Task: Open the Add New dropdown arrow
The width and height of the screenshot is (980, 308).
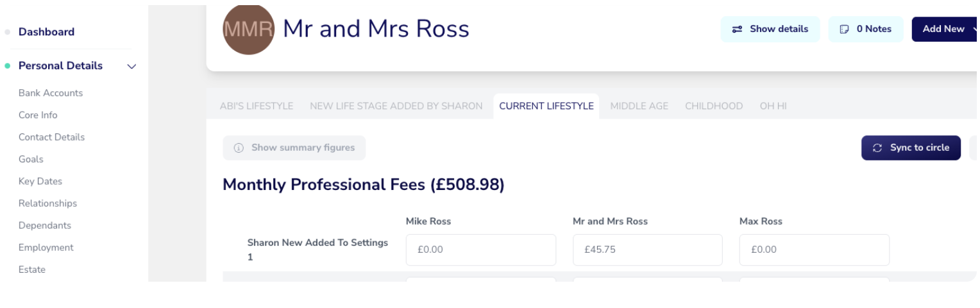Action: (974, 29)
